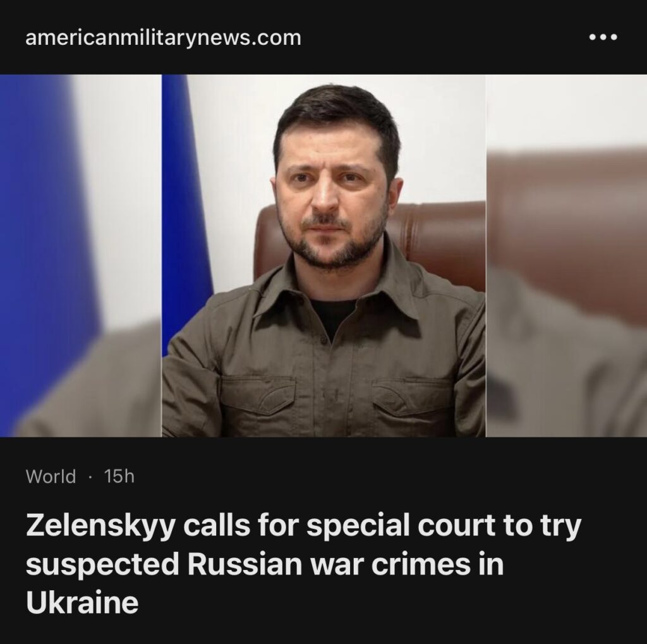Open the headline starting 'Zelenskyy calls for special court'

303,564
